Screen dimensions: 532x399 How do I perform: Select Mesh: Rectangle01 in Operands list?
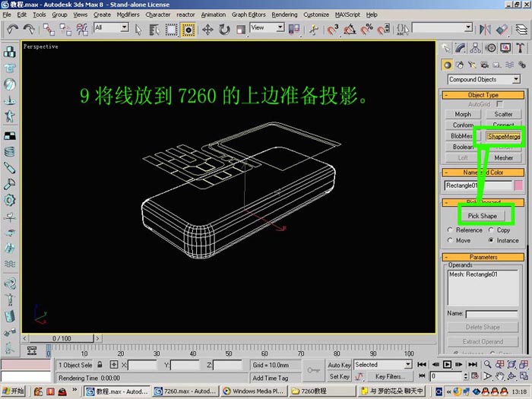point(473,274)
